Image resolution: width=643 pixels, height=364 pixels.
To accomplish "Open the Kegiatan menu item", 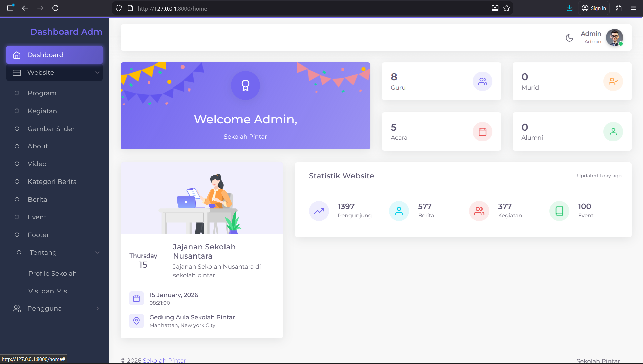I will (54, 111).
